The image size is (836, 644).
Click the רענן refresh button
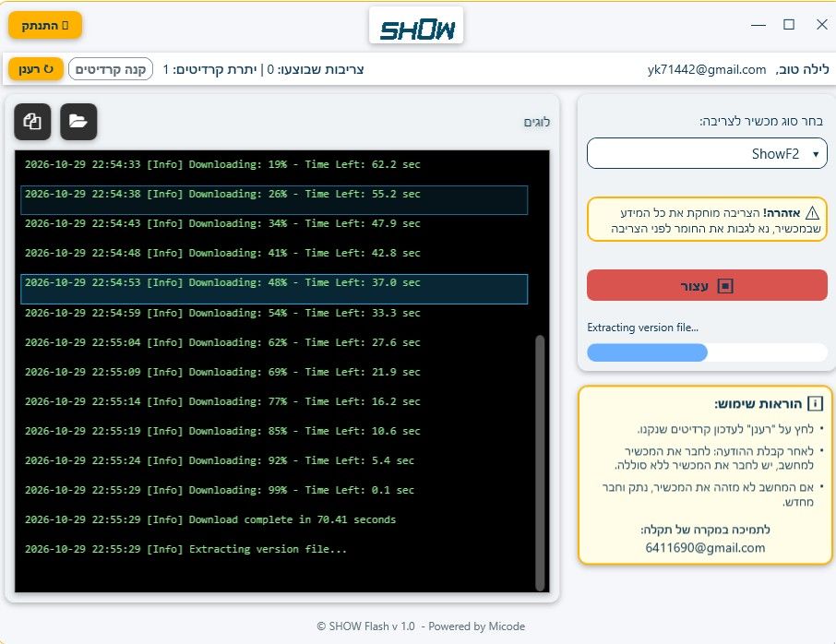pos(36,69)
